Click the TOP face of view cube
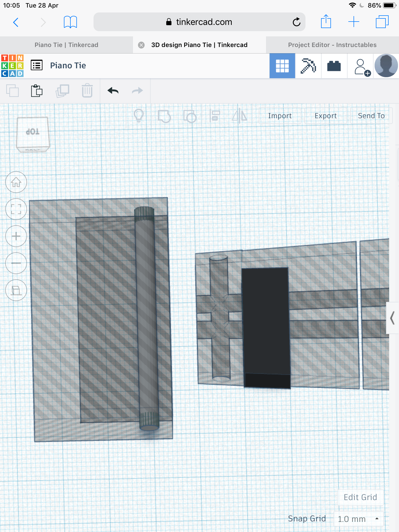 click(33, 132)
